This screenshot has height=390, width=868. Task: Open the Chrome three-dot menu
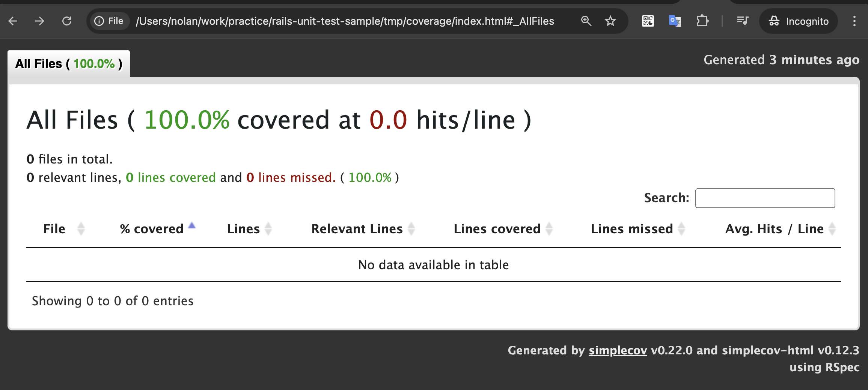point(854,21)
